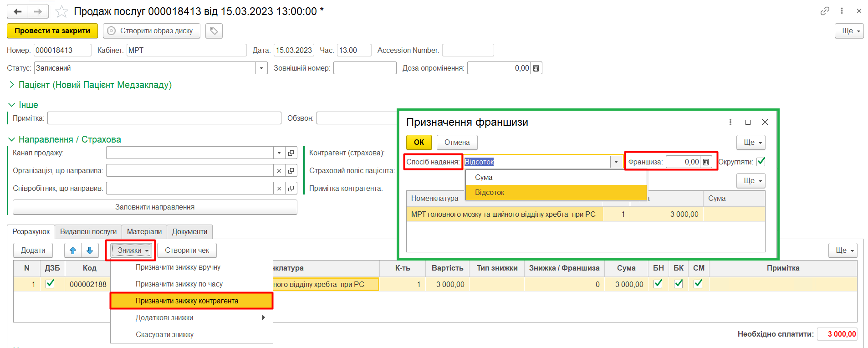868x348 pixels.
Task: Move row down with the blue arrow
Action: (90, 251)
